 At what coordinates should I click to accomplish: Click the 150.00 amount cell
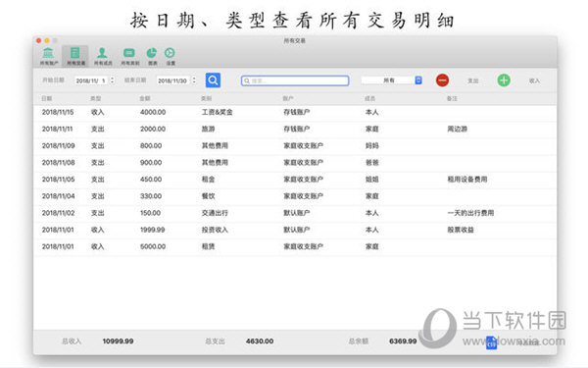point(150,213)
